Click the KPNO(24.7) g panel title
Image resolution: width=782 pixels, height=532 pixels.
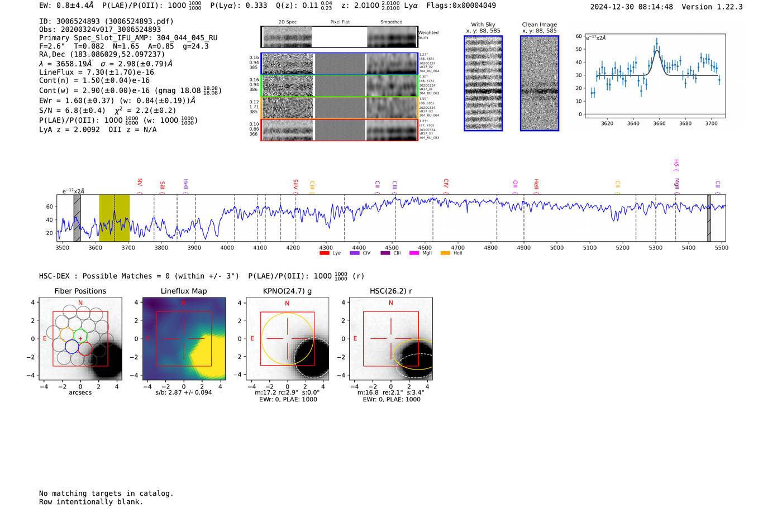tap(287, 291)
